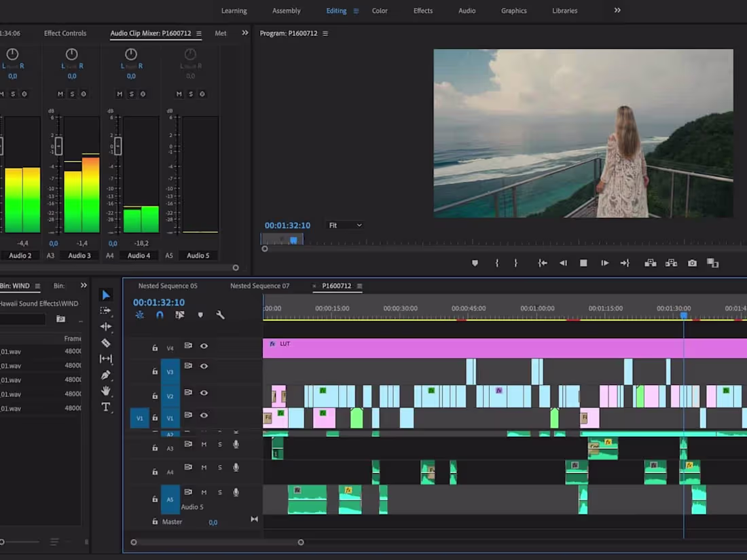The width and height of the screenshot is (747, 560).
Task: Toggle snapping with the magnet icon
Action: 160,314
